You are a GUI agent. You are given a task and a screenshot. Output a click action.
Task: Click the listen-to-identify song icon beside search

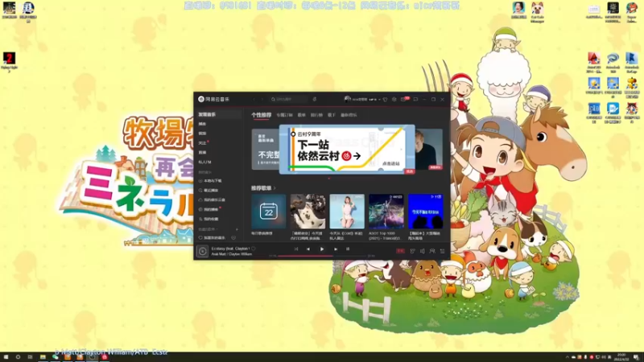click(315, 99)
